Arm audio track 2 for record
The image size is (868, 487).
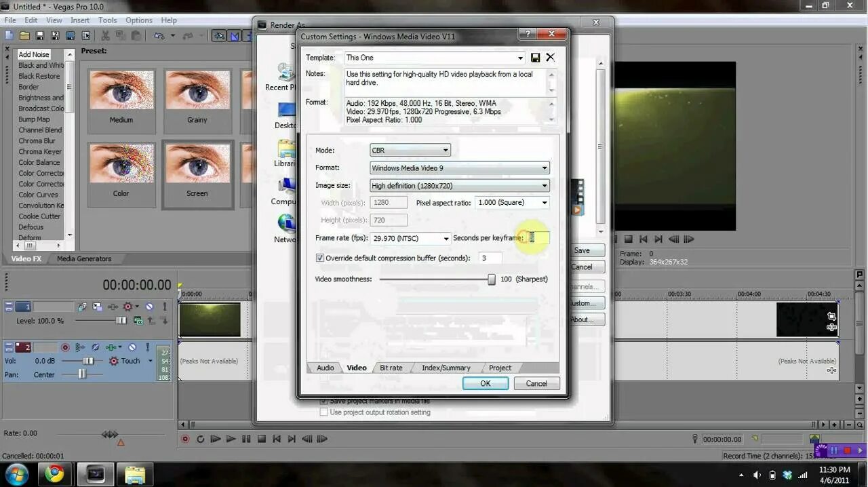[x=65, y=347]
